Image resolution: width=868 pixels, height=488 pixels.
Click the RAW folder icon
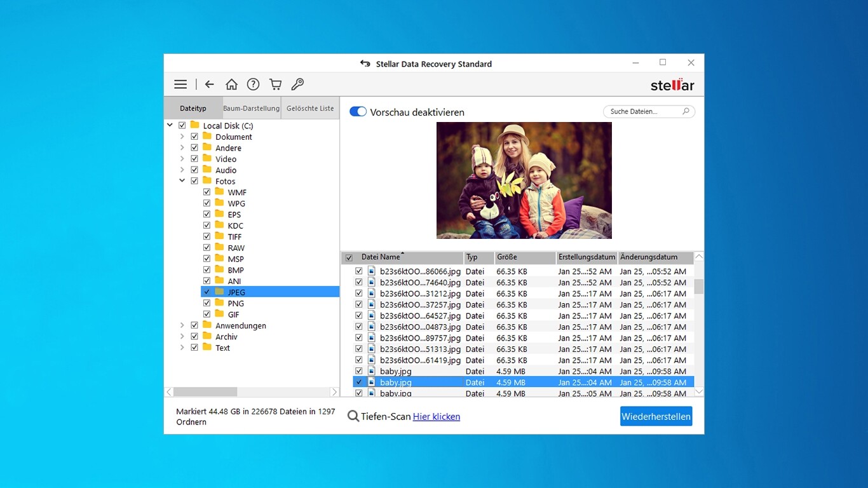[219, 247]
